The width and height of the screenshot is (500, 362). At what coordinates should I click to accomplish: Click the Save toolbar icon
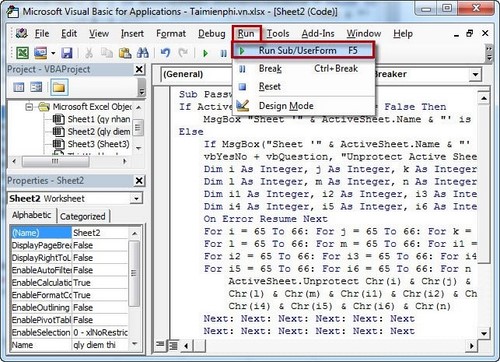[x=67, y=53]
